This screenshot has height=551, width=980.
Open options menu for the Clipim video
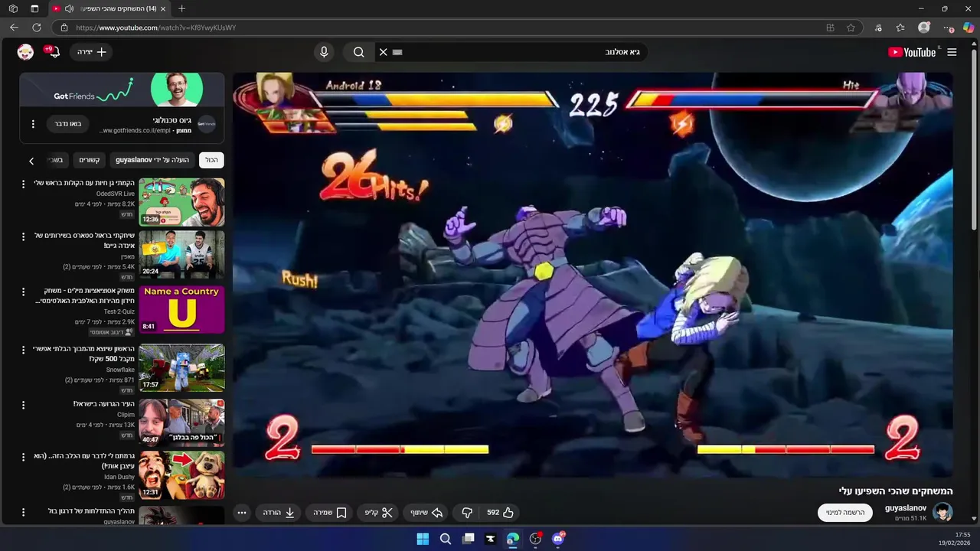pos(23,405)
